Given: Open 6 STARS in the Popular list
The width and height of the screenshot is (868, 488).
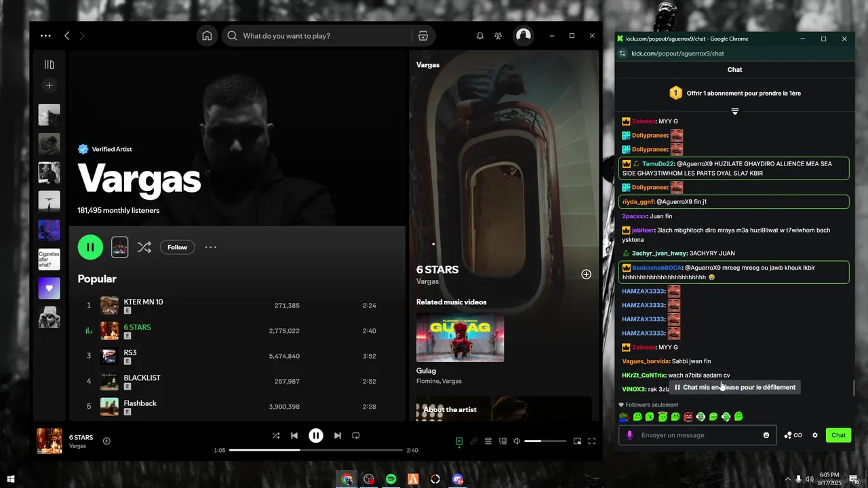Looking at the screenshot, I should point(137,327).
